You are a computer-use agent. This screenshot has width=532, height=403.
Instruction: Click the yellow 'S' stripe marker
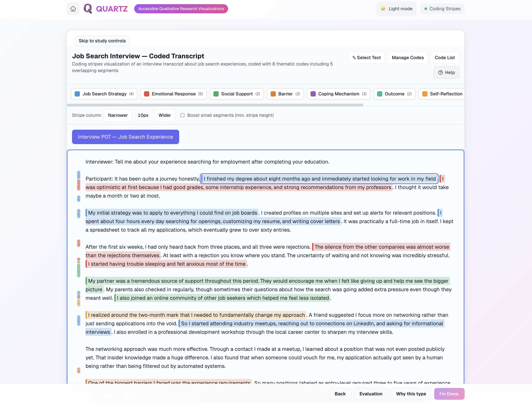(x=79, y=302)
